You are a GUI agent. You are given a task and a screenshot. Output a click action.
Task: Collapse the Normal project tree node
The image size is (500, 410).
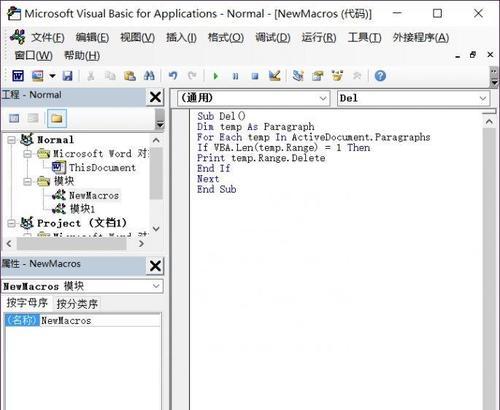(x=11, y=140)
